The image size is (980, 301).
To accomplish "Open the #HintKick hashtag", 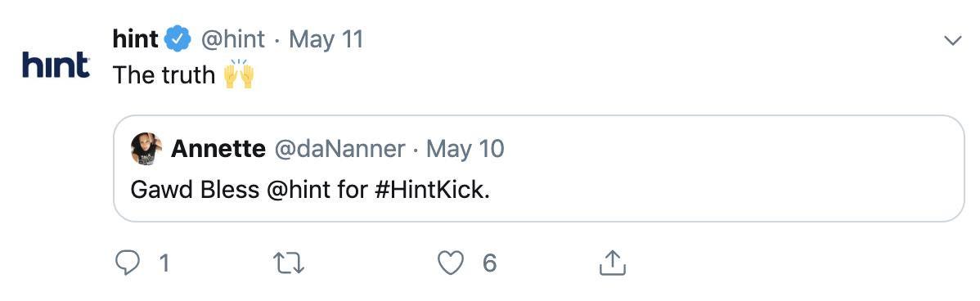I will [x=433, y=190].
